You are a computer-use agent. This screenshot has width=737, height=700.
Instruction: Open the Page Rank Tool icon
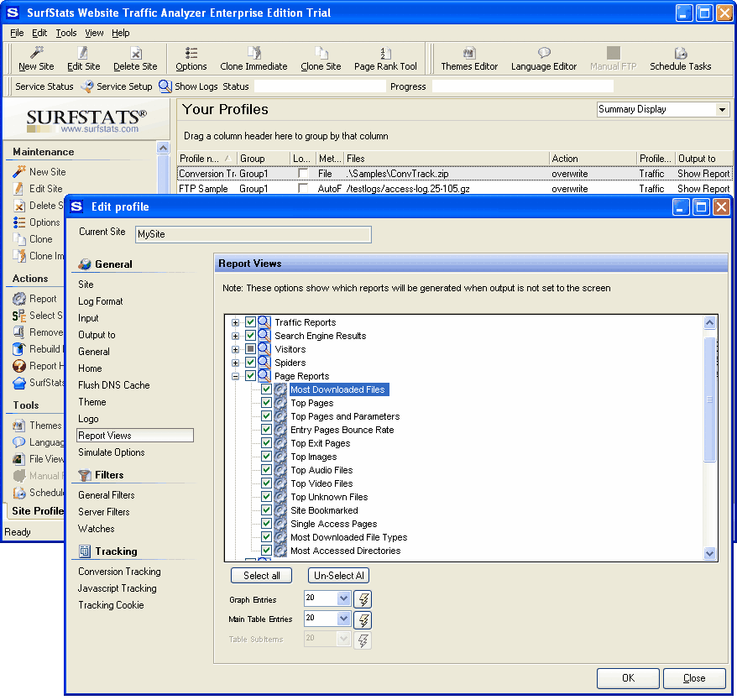point(385,52)
